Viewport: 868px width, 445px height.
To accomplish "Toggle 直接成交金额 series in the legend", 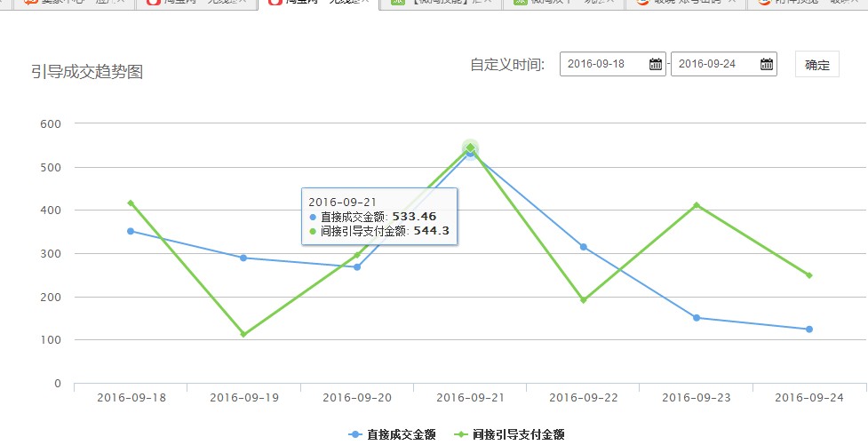I will pos(392,434).
